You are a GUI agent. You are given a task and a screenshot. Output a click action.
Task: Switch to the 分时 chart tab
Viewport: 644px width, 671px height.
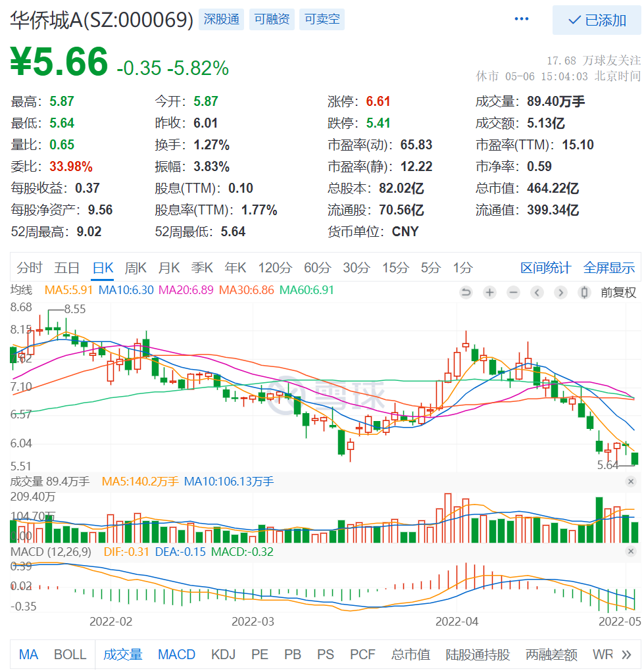(x=30, y=268)
